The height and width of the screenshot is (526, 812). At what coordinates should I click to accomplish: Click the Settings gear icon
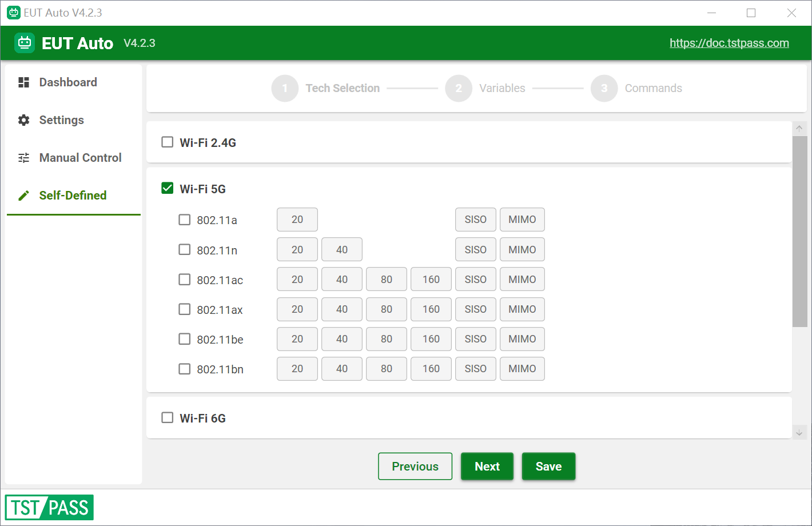(23, 120)
